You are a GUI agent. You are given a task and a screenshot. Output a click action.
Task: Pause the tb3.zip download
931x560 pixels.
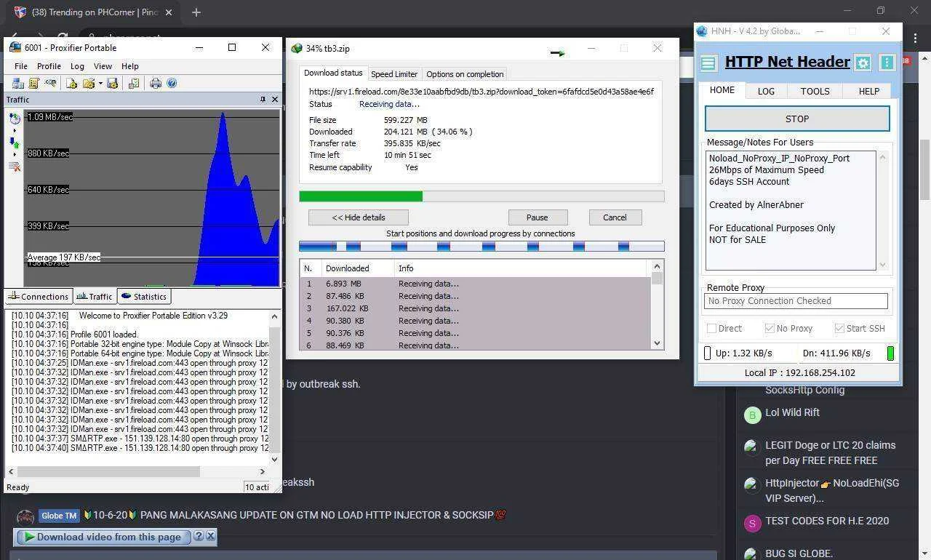tap(537, 217)
